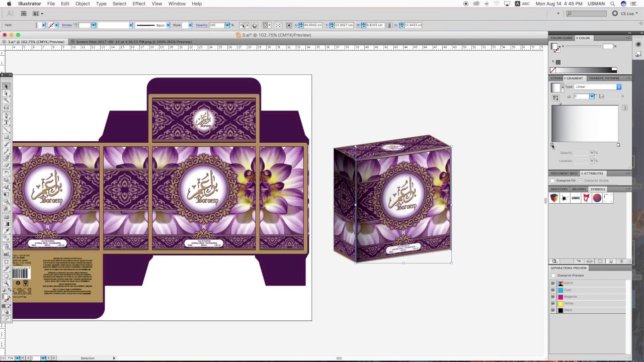Select the Zoom magnifier tool
644x362 pixels.
7,283
